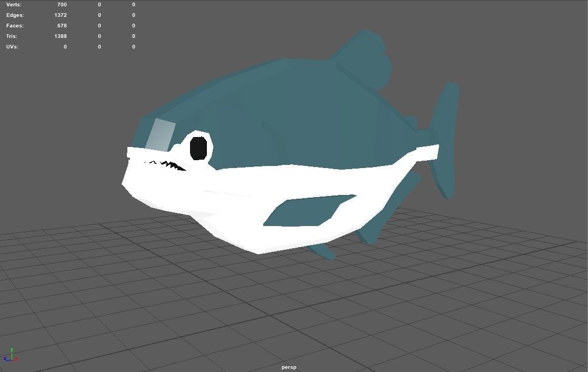Select the light highlighted face on the fish head
The height and width of the screenshot is (372, 588).
(x=160, y=135)
